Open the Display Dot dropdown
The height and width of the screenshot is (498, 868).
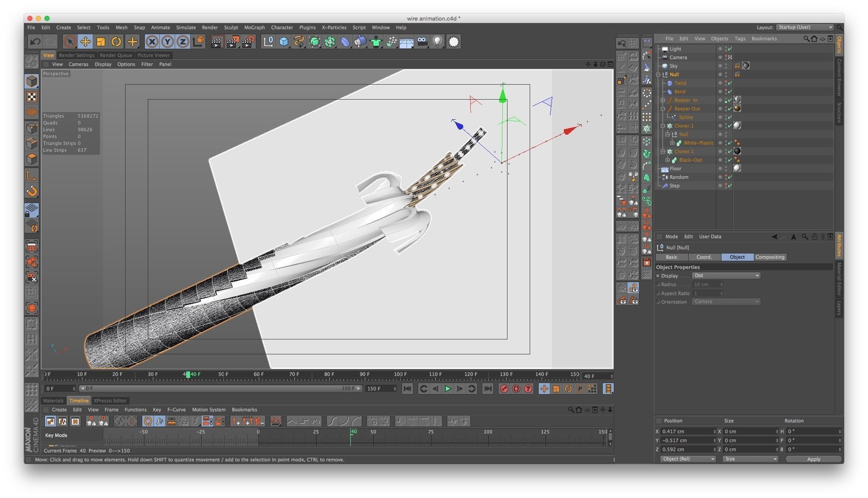pos(726,276)
